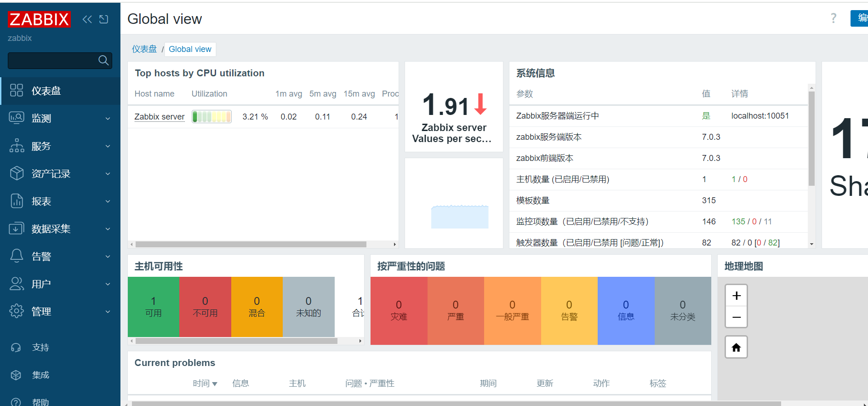Click the 未分类 severity tile
Viewport: 868px width, 406px height.
683,310
